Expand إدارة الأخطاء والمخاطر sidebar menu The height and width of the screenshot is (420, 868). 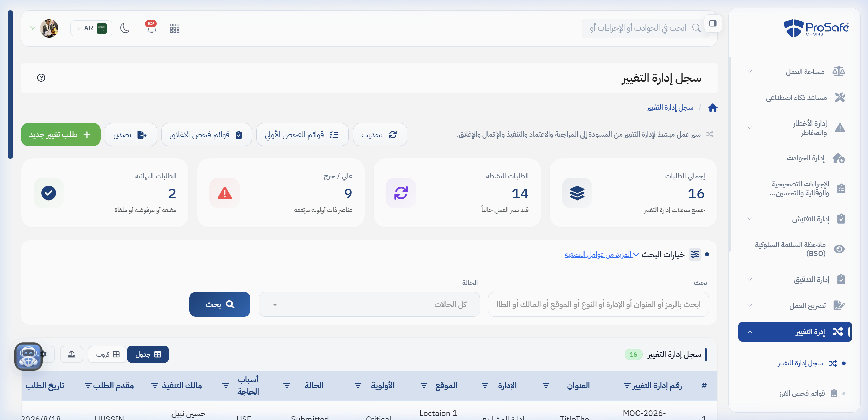point(795,128)
